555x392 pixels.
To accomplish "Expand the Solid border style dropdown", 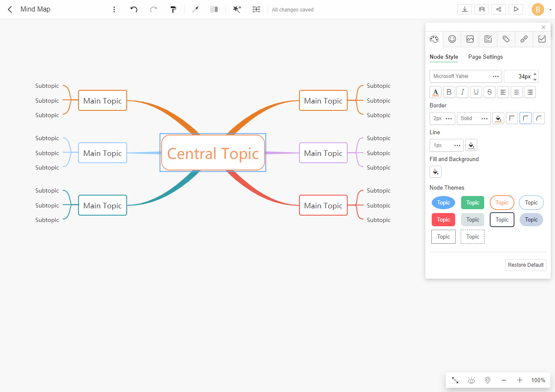I will tap(474, 118).
